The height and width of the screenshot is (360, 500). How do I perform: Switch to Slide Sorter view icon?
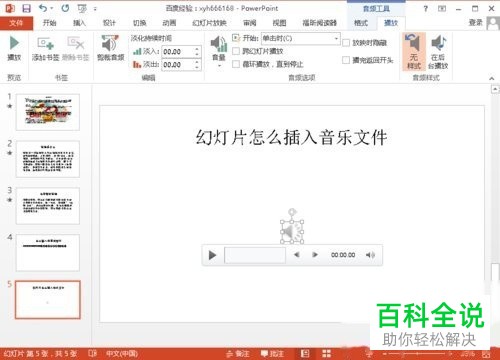(x=326, y=354)
